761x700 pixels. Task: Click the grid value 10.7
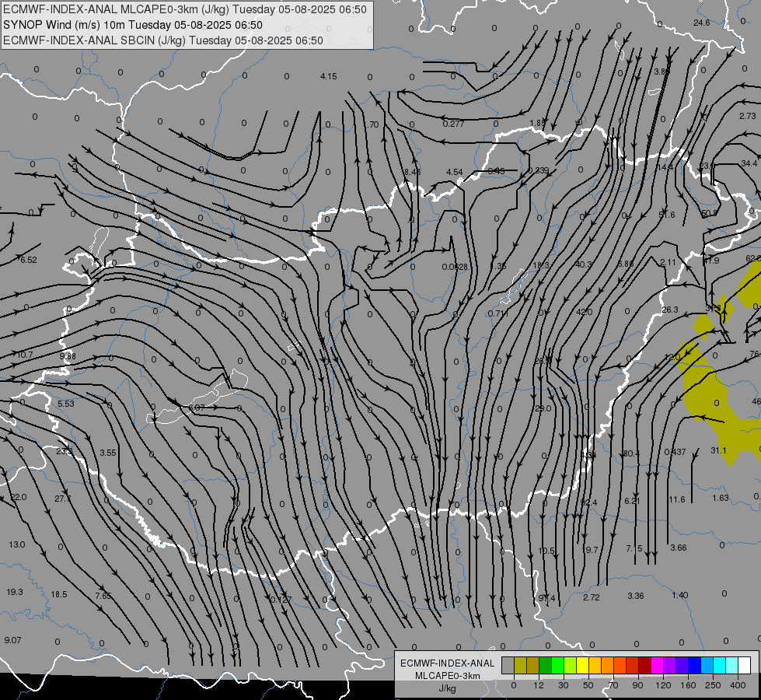(x=25, y=355)
